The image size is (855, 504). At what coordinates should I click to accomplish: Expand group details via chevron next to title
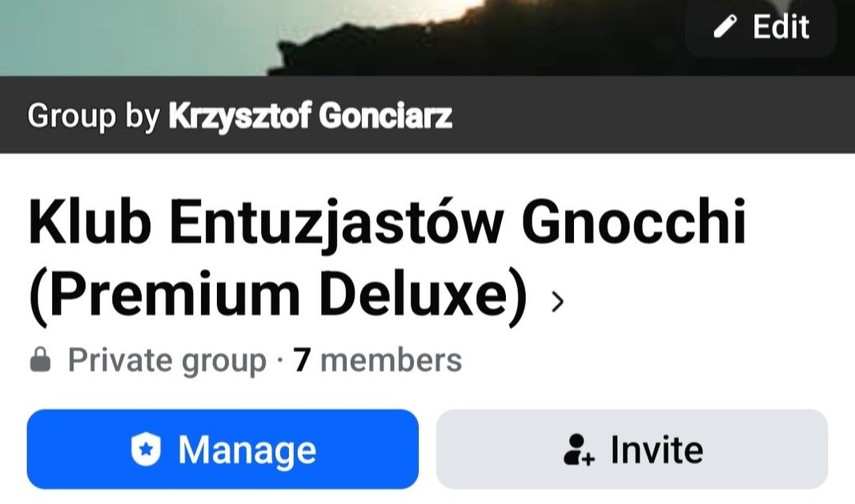(x=556, y=301)
